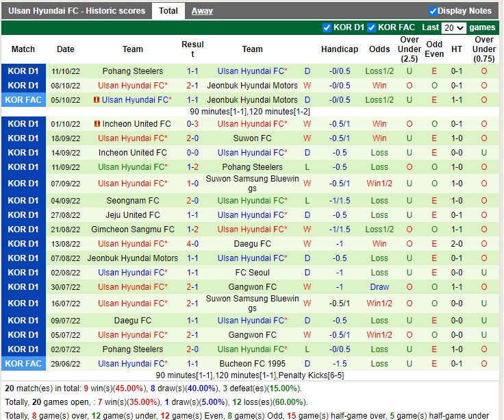This screenshot has width=504, height=420.
Task: Switch to the Total tab
Action: tap(168, 11)
